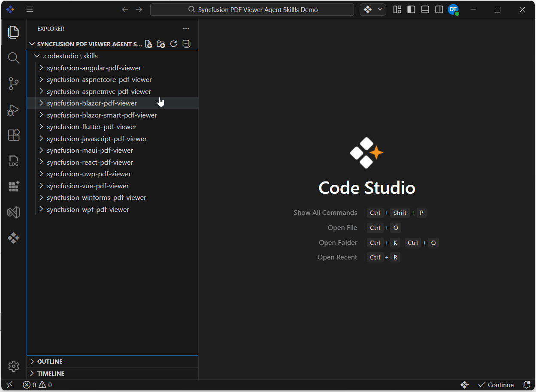Toggle the secondary side bar visibility
This screenshot has height=392, width=536.
(x=439, y=9)
